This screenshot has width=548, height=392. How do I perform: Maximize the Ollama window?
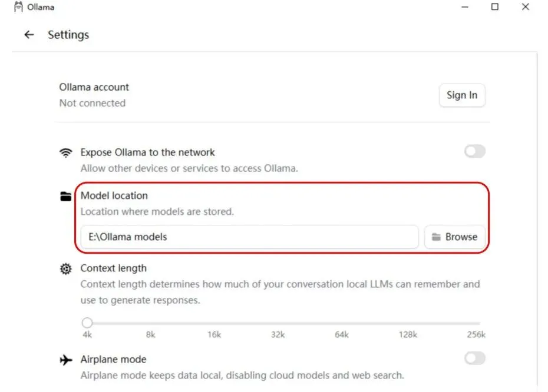tap(495, 7)
